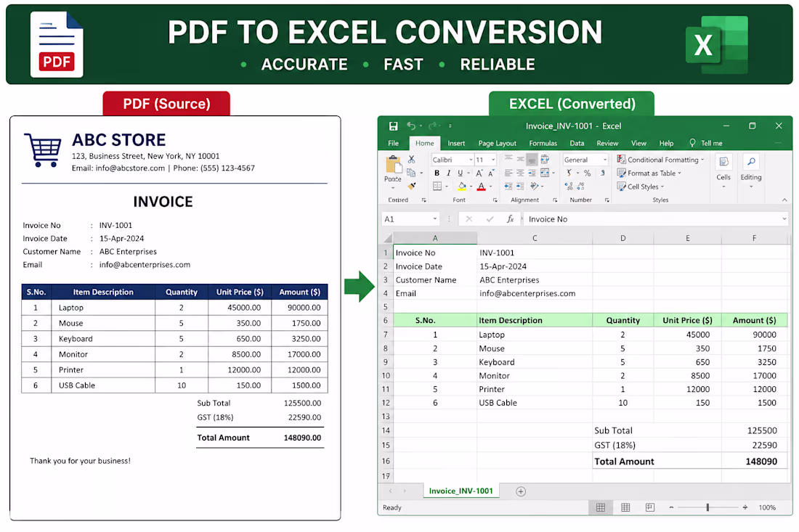Expand the formula bar
This screenshot has height=532, width=799.
tap(784, 219)
